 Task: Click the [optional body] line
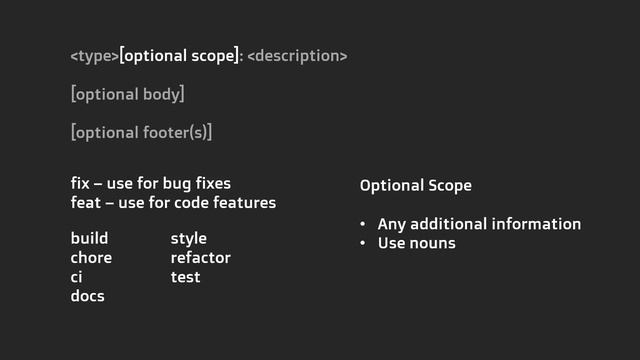click(127, 94)
